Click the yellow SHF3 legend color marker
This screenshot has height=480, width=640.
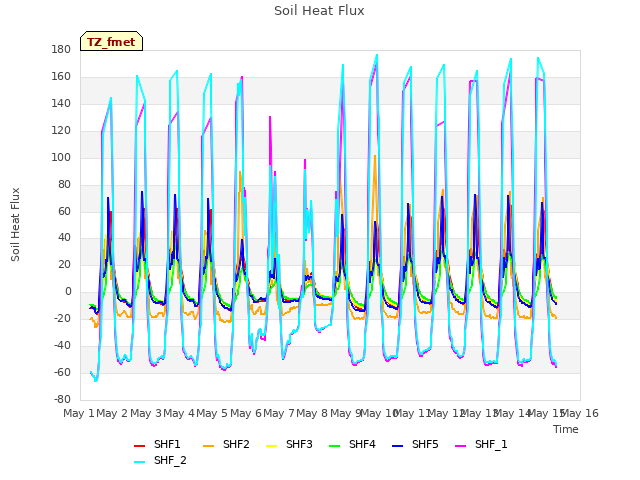(x=271, y=446)
